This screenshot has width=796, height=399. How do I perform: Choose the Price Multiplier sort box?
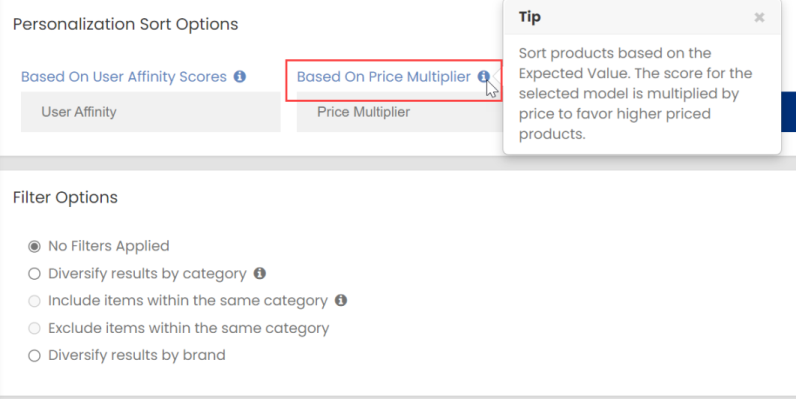click(x=400, y=112)
